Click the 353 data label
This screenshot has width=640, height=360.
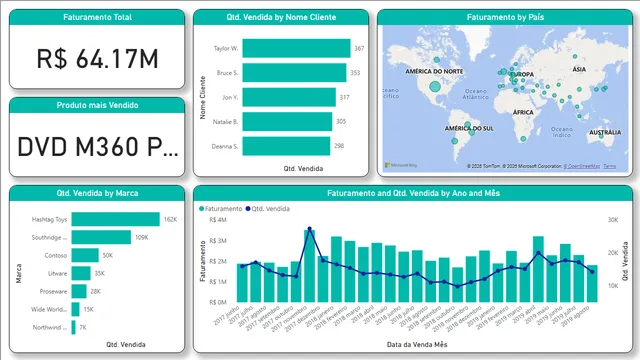(355, 73)
